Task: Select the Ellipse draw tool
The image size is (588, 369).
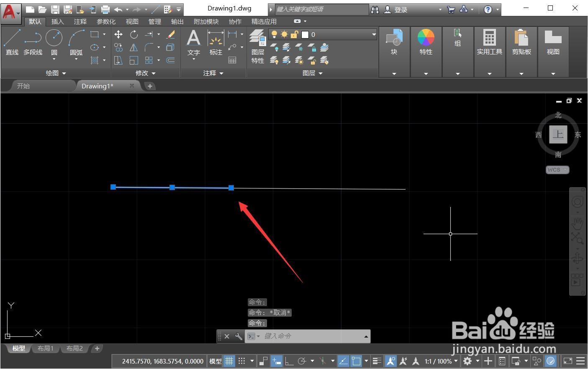Action: coord(95,47)
